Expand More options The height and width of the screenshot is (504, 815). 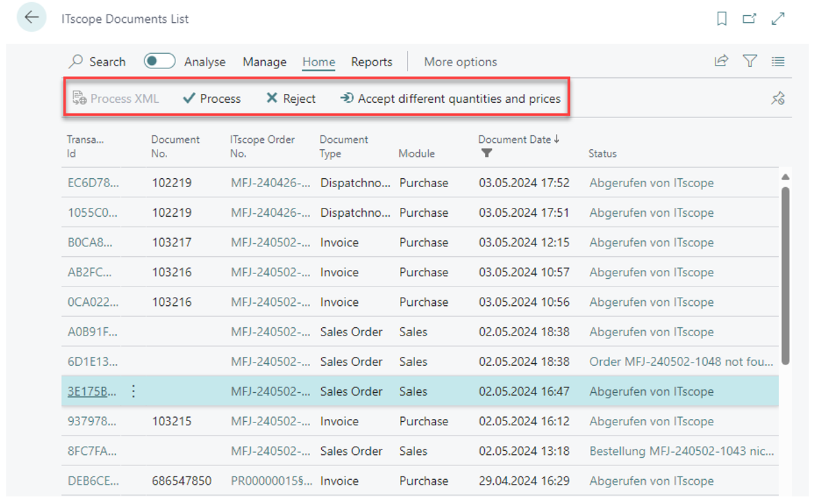tap(460, 61)
